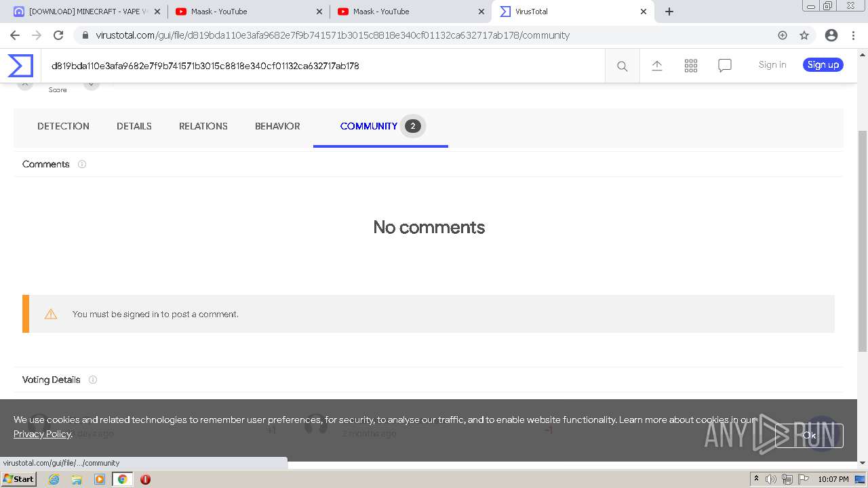Switch to the RELATIONS tab
The image size is (868, 488).
[203, 126]
